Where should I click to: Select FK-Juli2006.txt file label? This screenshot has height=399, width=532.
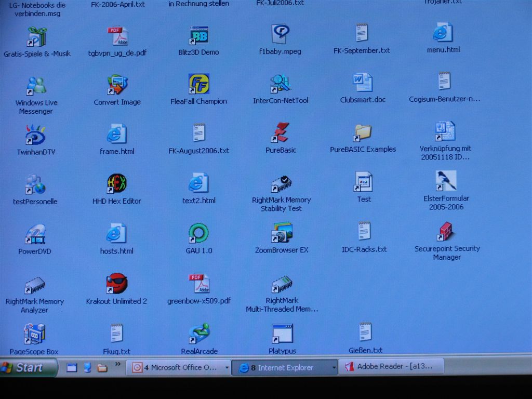280,3
